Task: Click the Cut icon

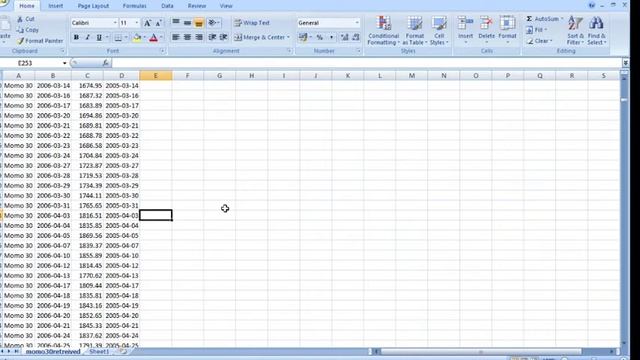Action: [x=20, y=19]
